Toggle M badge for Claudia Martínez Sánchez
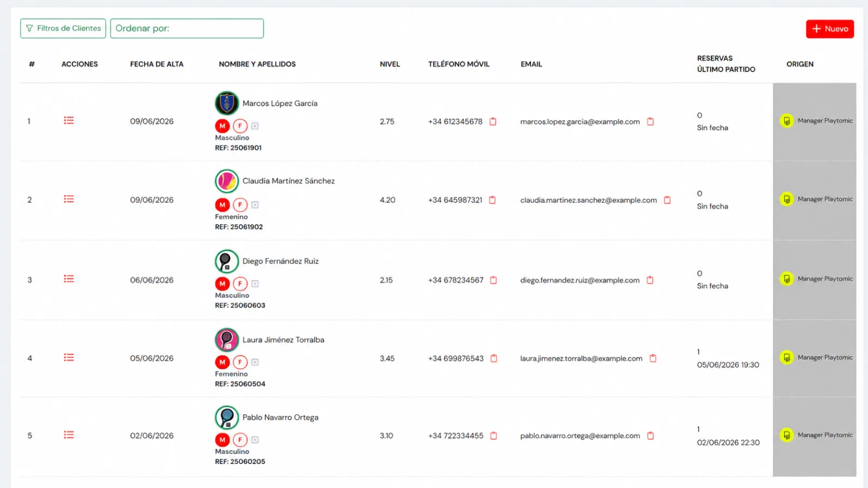Image resolution: width=868 pixels, height=488 pixels. click(x=222, y=205)
